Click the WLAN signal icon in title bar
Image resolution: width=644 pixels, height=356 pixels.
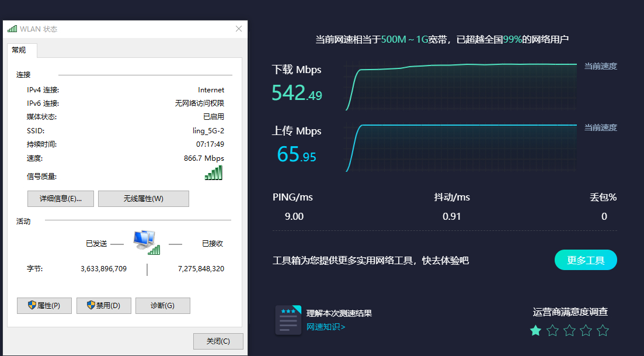(12, 29)
